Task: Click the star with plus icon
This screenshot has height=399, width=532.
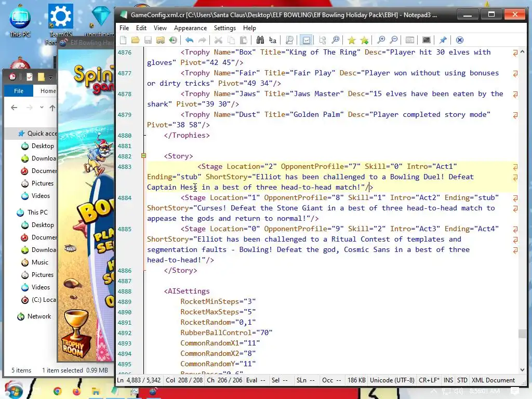Action: pos(364,40)
